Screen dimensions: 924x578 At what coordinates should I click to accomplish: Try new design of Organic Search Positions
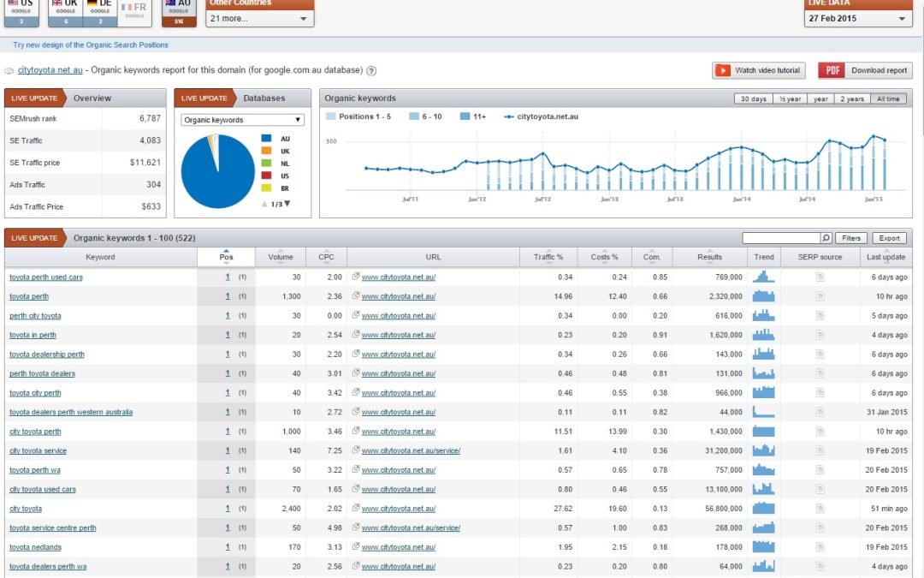(90, 45)
